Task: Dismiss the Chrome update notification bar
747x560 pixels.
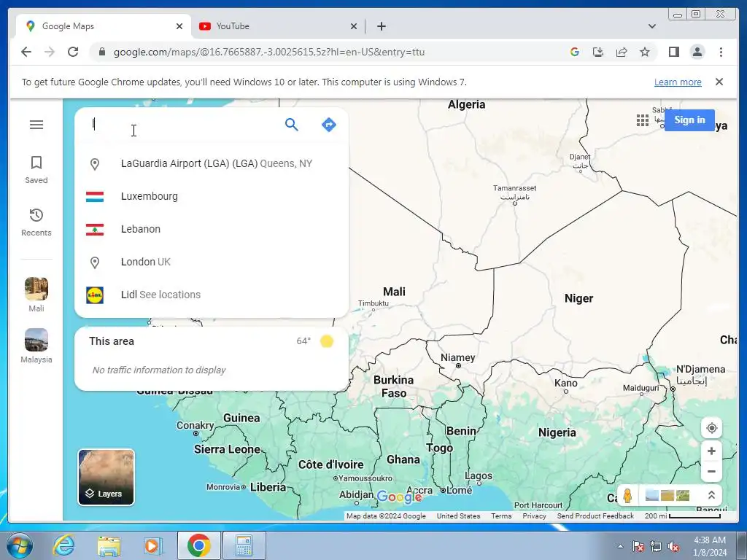Action: tap(719, 82)
